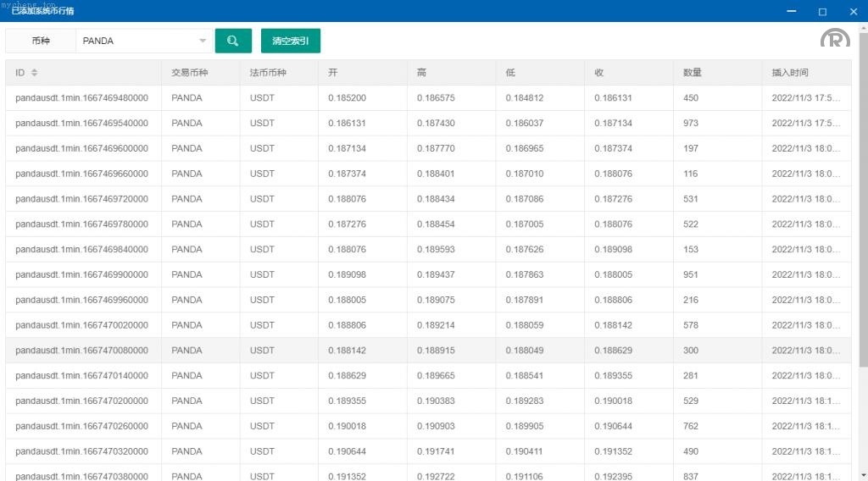This screenshot has width=868, height=481.
Task: Expand the PANDA currency dropdown arrow
Action: 203,41
